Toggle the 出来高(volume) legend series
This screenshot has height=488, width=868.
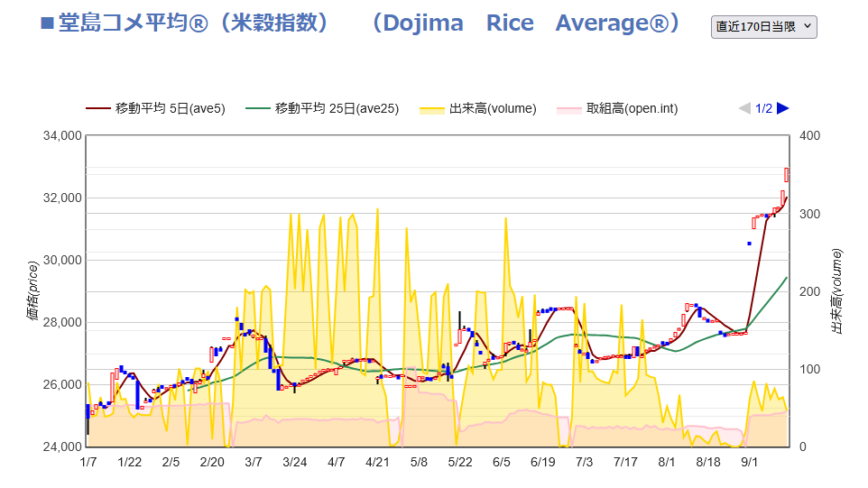point(478,108)
